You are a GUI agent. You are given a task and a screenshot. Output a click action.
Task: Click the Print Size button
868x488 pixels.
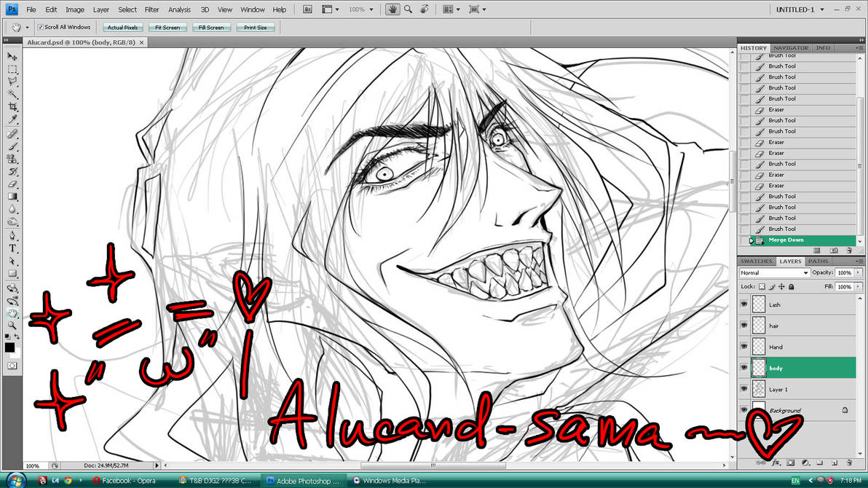pyautogui.click(x=255, y=27)
